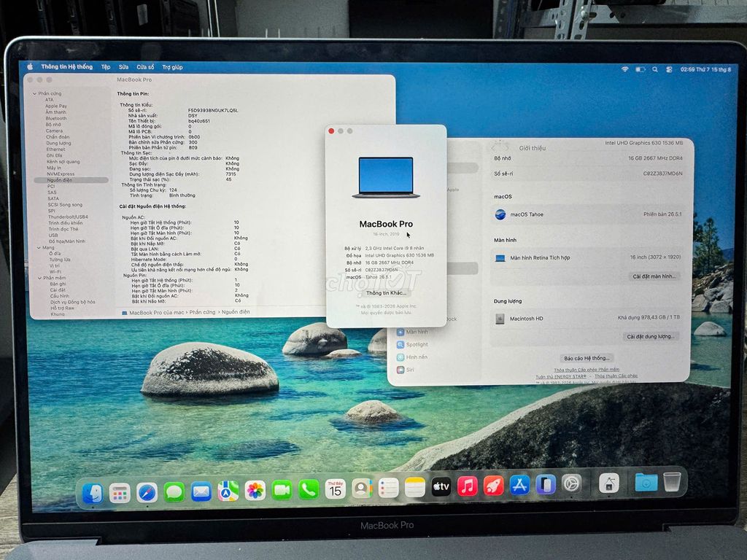Open Maps app in Dock
The height and width of the screenshot is (560, 747).
click(228, 491)
